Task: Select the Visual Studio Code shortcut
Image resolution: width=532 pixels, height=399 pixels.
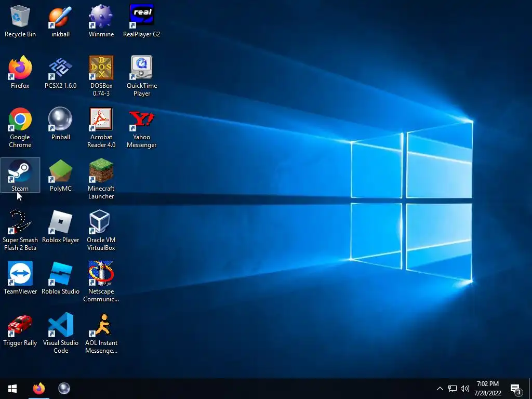Action: click(x=60, y=334)
